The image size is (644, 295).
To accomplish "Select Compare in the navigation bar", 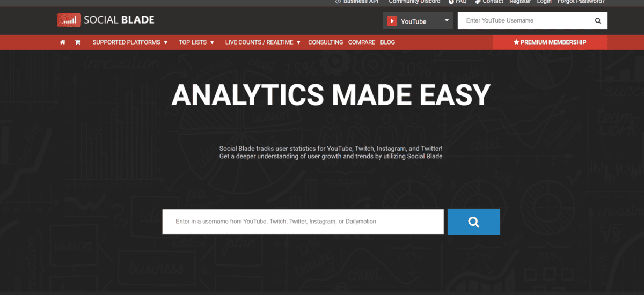I will click(362, 42).
